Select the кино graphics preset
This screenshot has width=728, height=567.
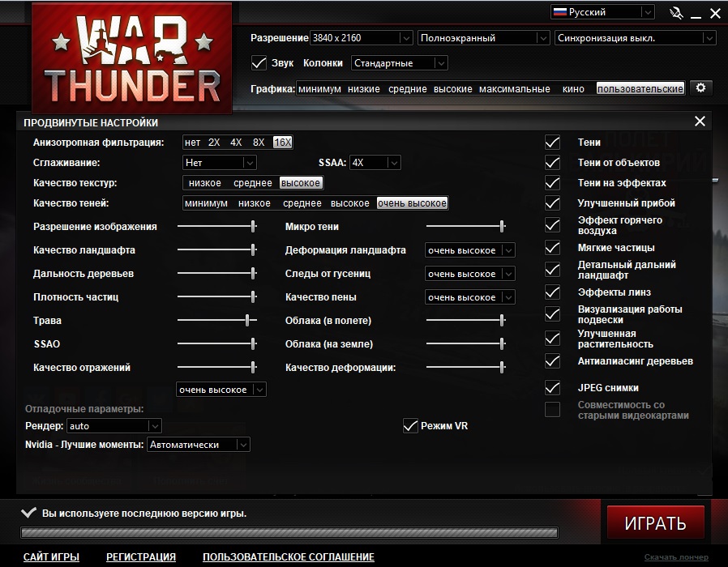pos(573,88)
